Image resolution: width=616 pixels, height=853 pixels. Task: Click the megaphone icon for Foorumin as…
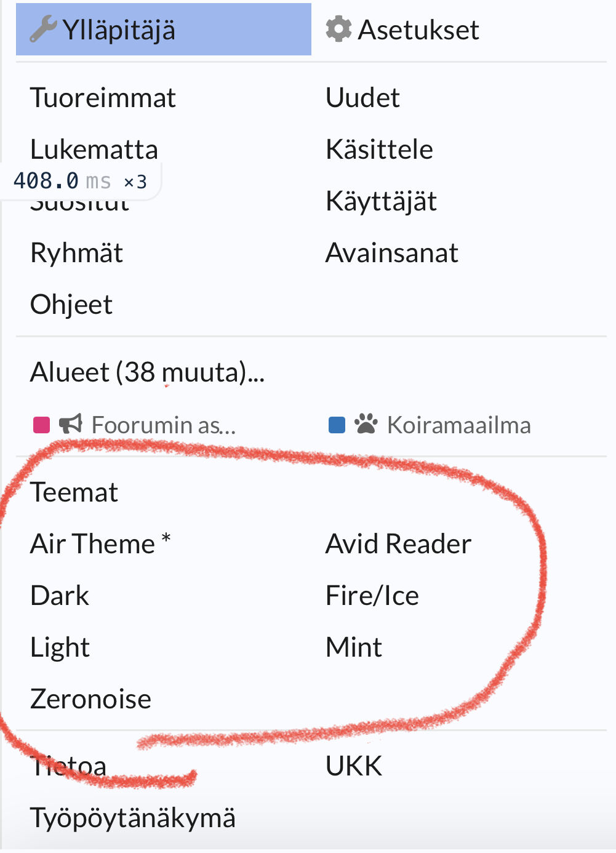coord(71,424)
